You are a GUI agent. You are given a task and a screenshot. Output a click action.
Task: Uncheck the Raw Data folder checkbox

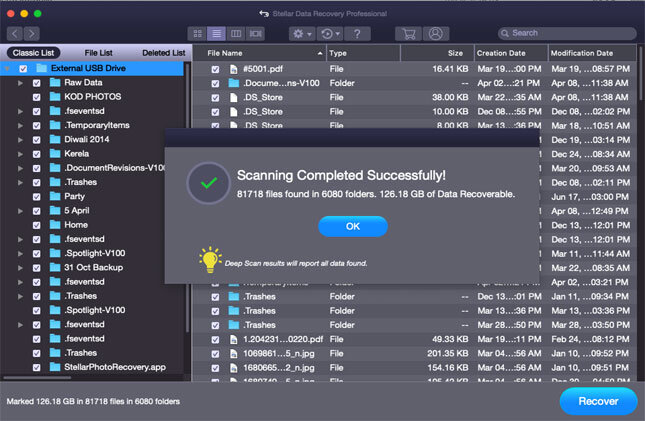(37, 83)
